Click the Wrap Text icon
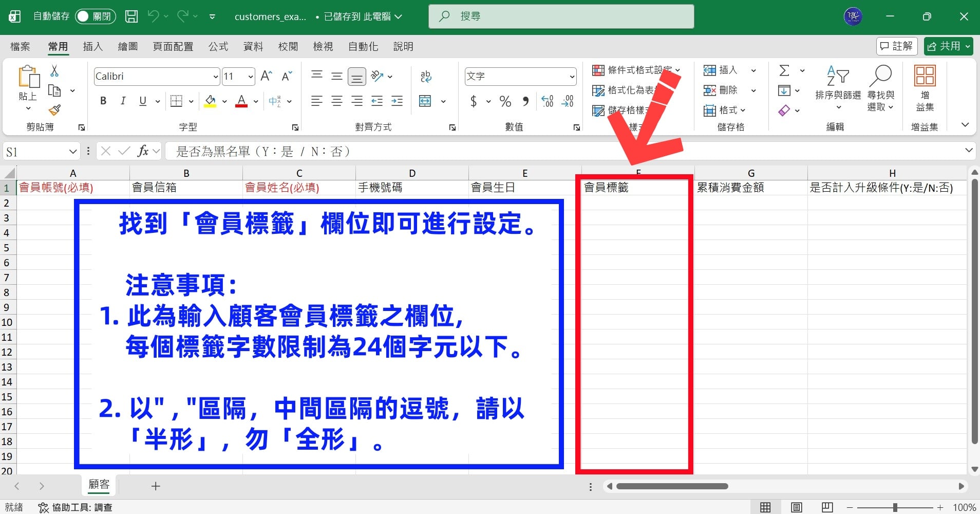The image size is (980, 514). [x=426, y=76]
